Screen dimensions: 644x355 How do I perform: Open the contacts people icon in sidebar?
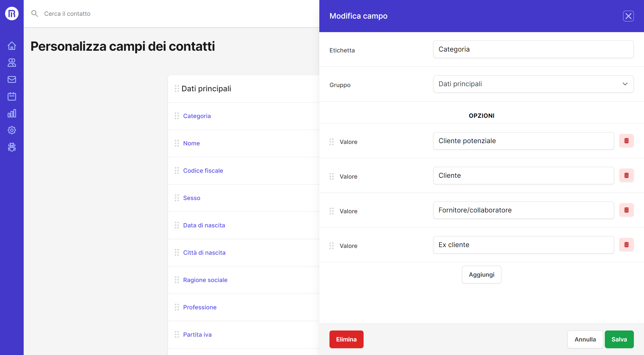[12, 63]
